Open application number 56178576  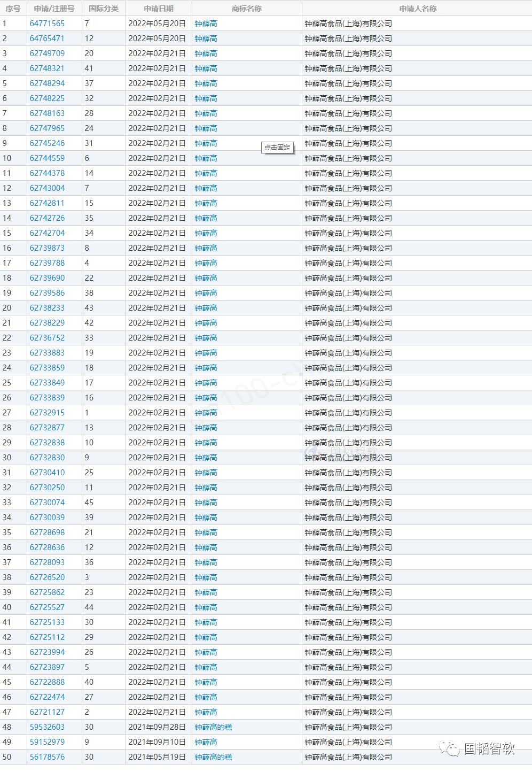[47, 757]
